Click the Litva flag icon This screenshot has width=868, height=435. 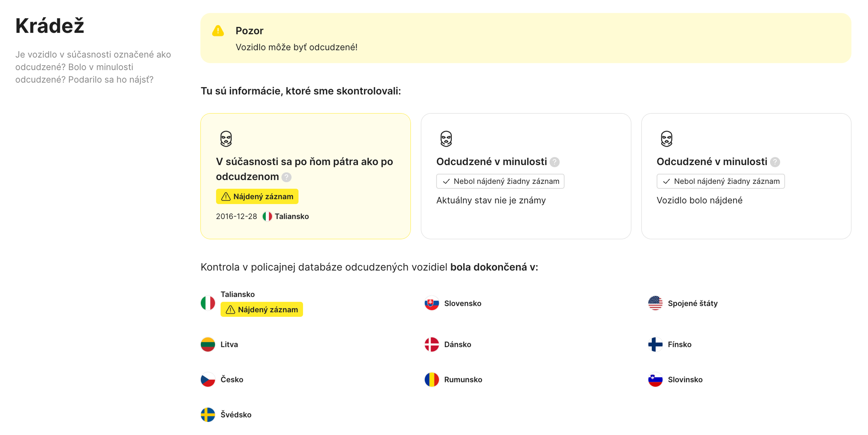[x=208, y=344]
